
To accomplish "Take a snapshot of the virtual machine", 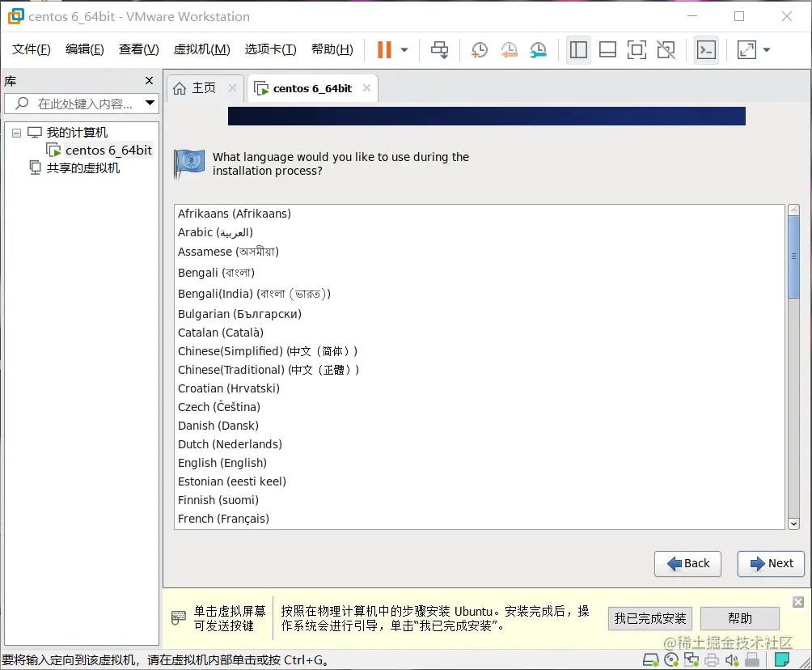I will (x=480, y=49).
